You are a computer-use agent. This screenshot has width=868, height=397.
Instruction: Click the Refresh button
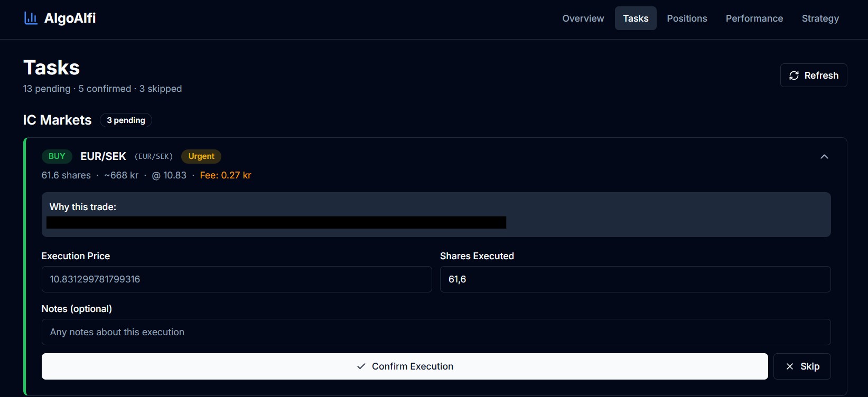(x=814, y=75)
